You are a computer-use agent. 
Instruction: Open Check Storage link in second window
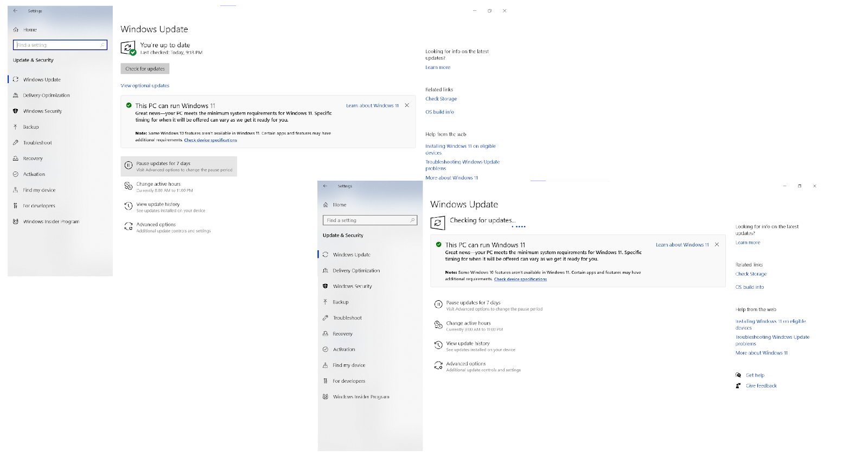751,274
